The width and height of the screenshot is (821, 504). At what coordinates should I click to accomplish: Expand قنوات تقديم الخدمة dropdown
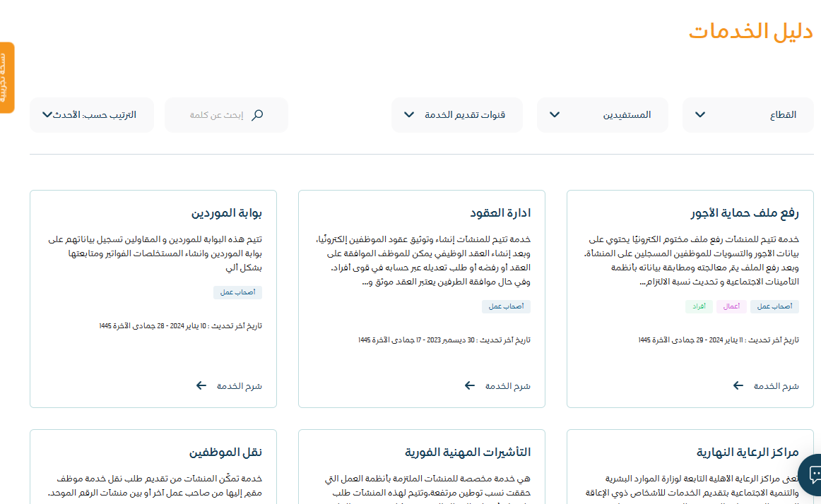pos(457,115)
